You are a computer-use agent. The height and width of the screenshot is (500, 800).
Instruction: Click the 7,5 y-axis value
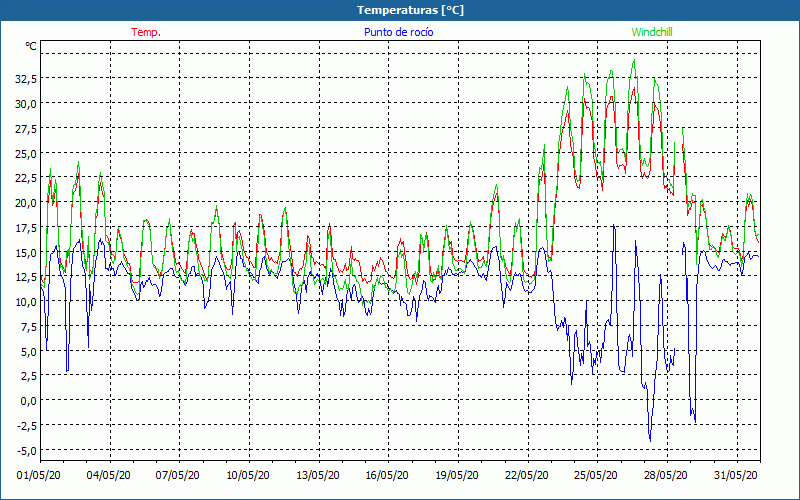tap(28, 326)
